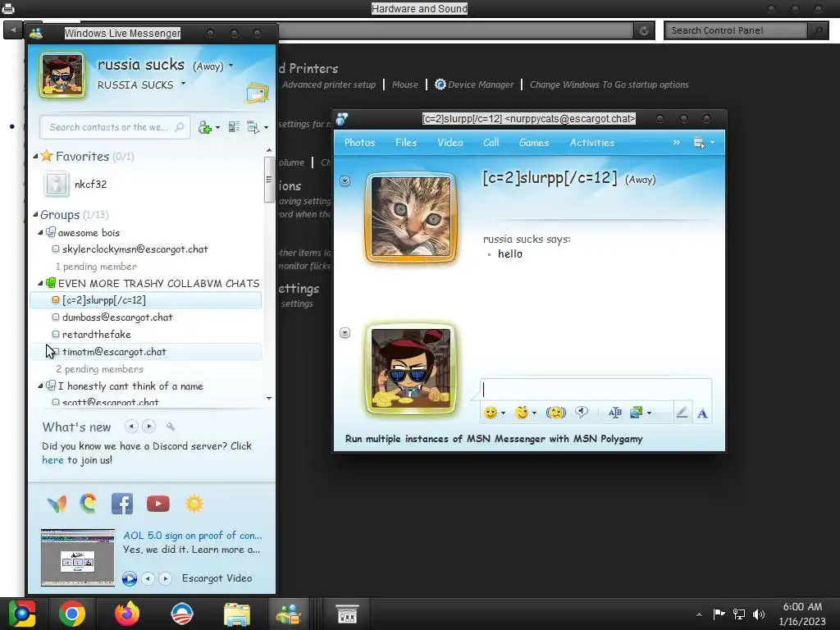Open the chat window menu dropdown arrow
This screenshot has width=840, height=630.
click(712, 143)
